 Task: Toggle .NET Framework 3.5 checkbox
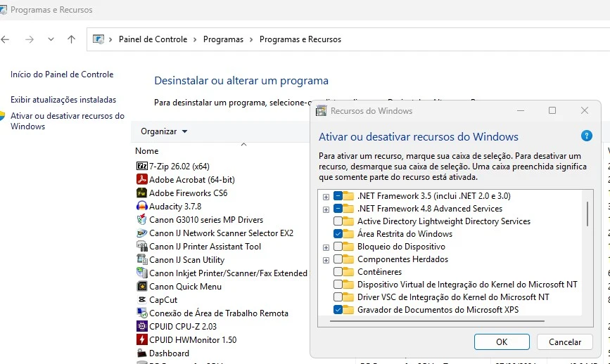click(338, 196)
